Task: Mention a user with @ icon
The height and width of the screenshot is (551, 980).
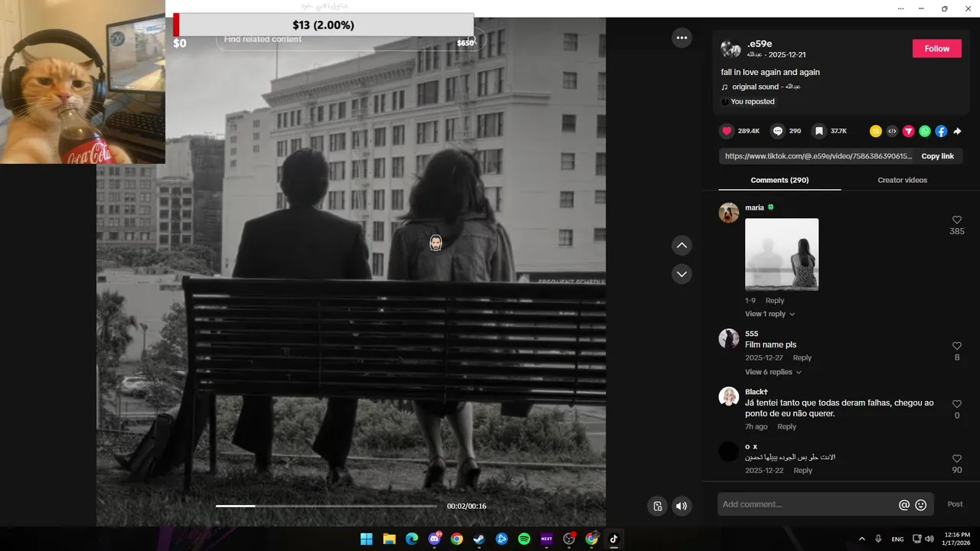Action: pos(904,505)
